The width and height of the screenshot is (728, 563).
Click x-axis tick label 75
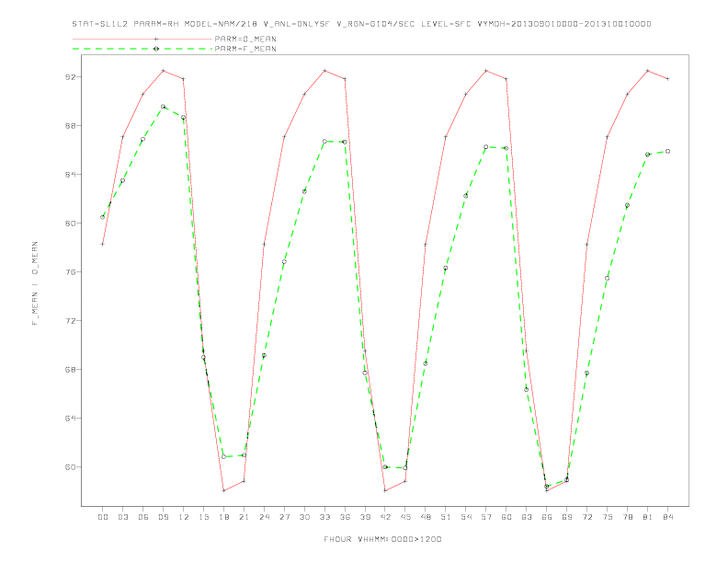click(x=608, y=517)
